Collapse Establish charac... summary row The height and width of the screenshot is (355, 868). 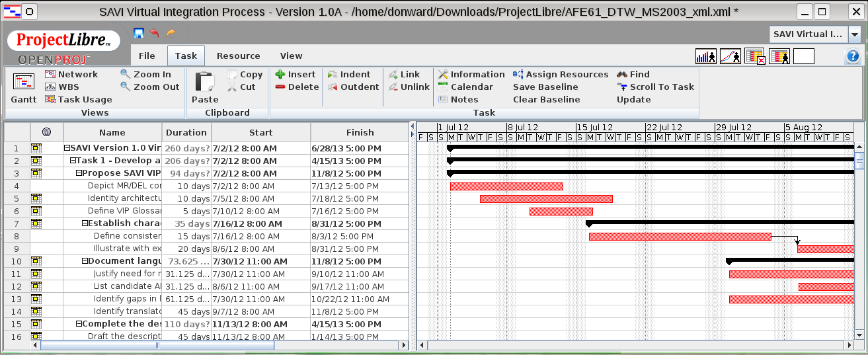click(85, 223)
